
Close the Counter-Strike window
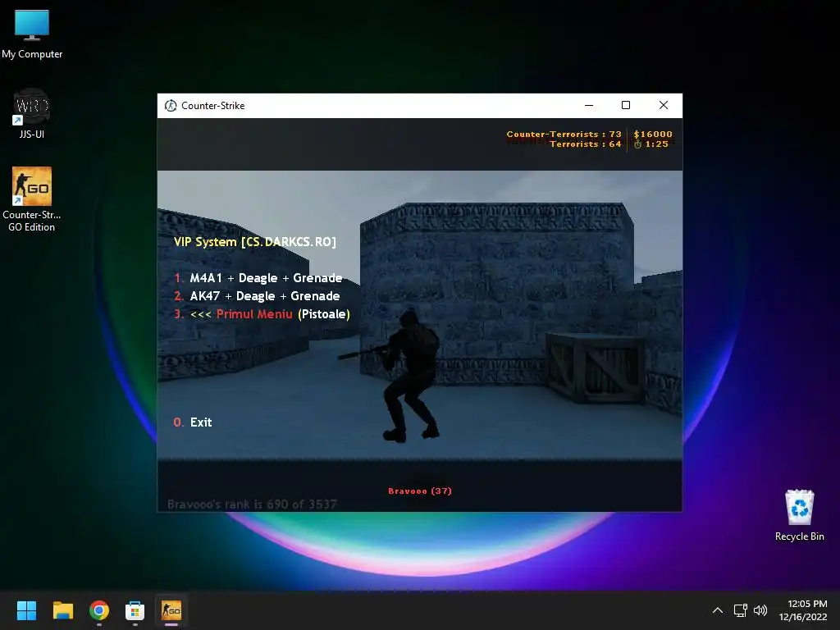(663, 106)
